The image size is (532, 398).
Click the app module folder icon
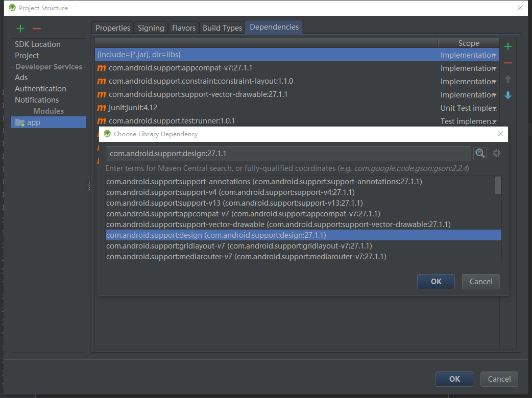click(20, 122)
